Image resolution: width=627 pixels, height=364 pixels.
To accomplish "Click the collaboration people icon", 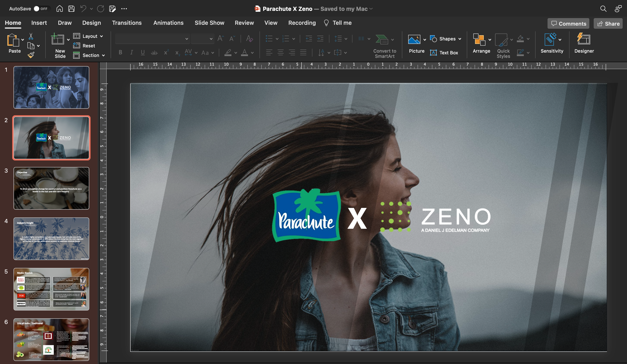I will click(x=618, y=9).
